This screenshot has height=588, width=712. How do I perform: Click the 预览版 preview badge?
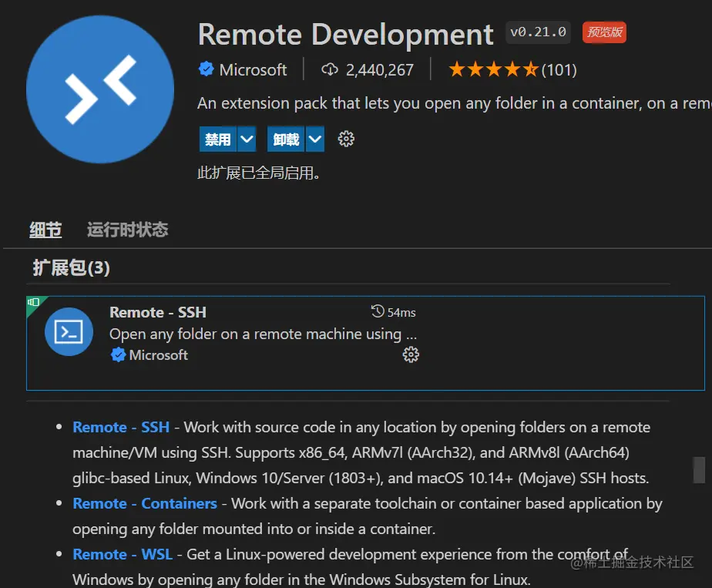[x=604, y=32]
